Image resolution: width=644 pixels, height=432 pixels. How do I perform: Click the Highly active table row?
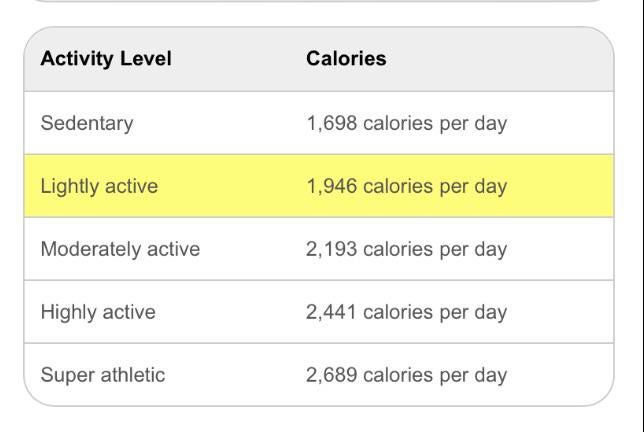click(560, 312)
